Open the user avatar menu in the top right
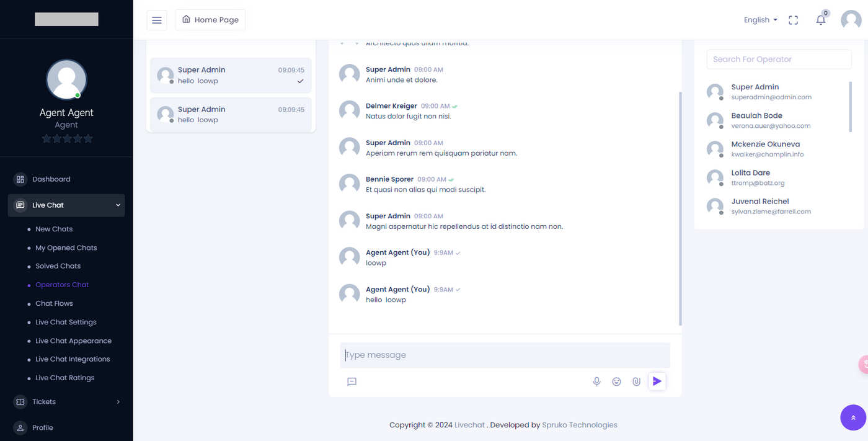 tap(851, 20)
